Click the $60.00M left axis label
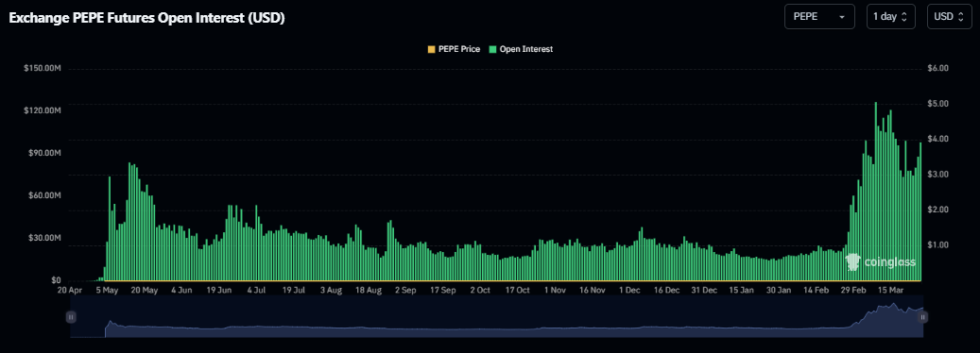This screenshot has height=353, width=980. pos(44,195)
